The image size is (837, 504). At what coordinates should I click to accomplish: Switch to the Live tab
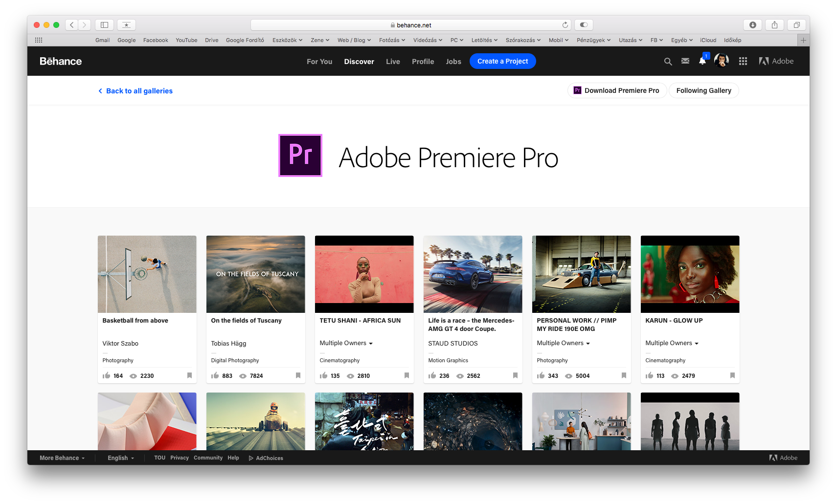(x=393, y=62)
